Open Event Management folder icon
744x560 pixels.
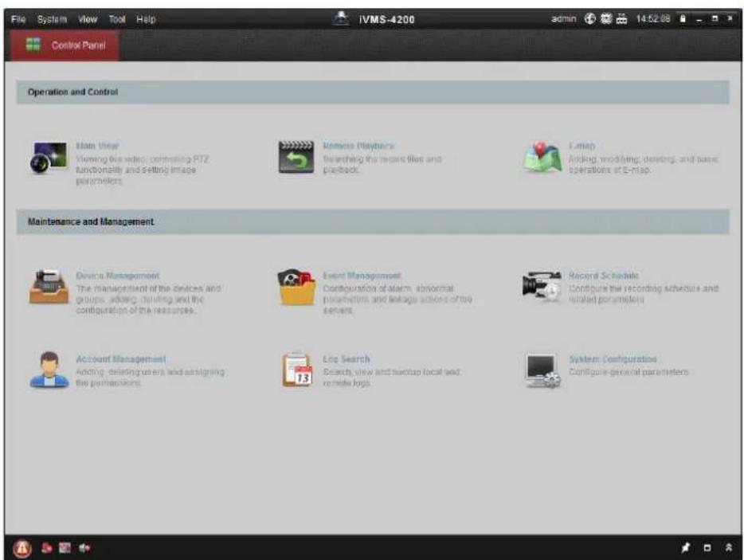(x=296, y=287)
